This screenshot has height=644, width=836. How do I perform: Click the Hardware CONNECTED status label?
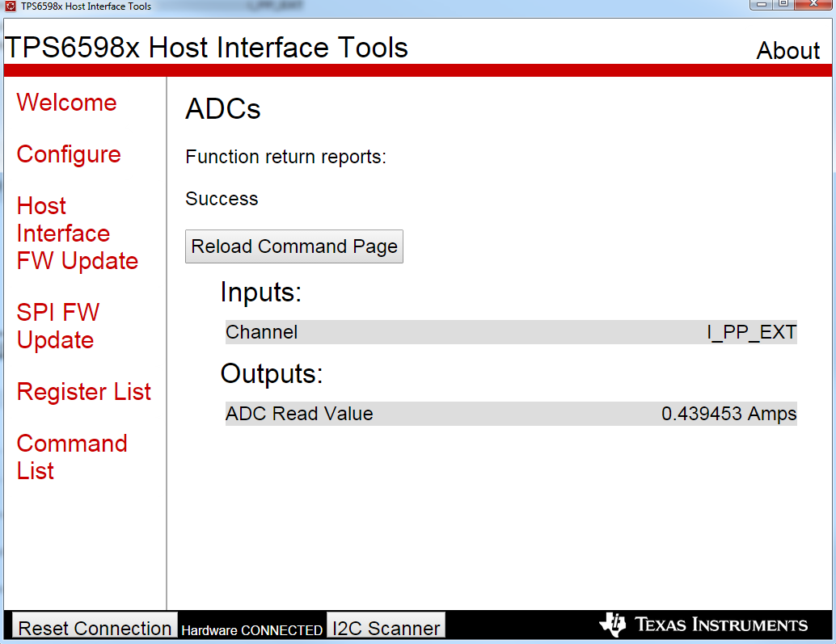pos(251,630)
